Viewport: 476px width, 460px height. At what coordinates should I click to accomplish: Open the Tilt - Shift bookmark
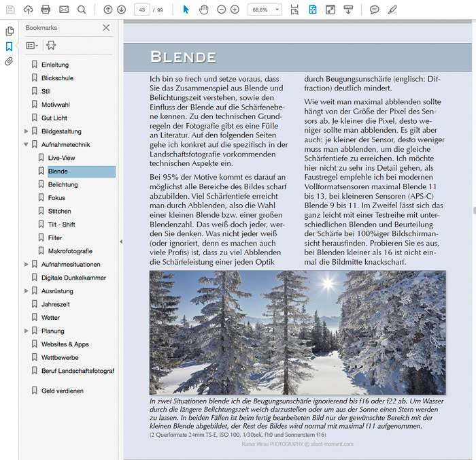pyautogui.click(x=62, y=225)
